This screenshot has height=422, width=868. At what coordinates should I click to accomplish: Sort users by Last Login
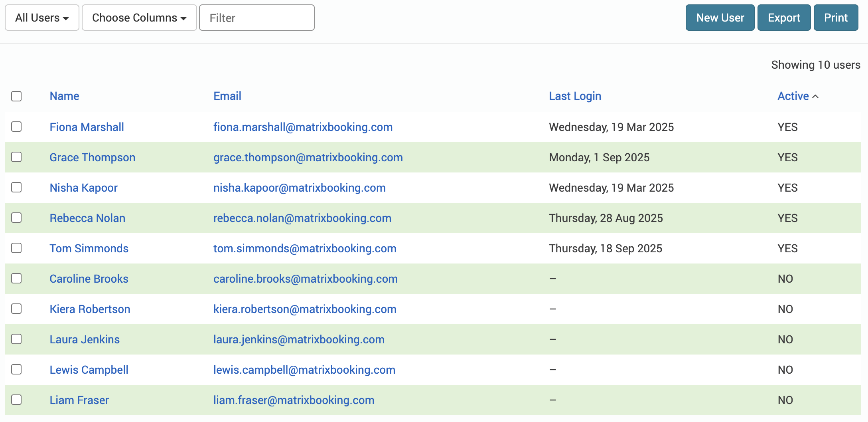point(575,96)
